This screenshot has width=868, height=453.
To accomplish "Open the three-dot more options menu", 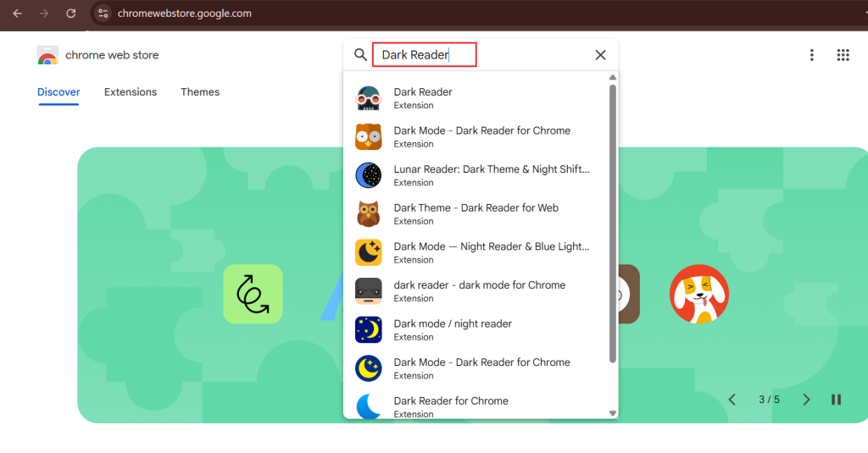I will click(x=811, y=55).
